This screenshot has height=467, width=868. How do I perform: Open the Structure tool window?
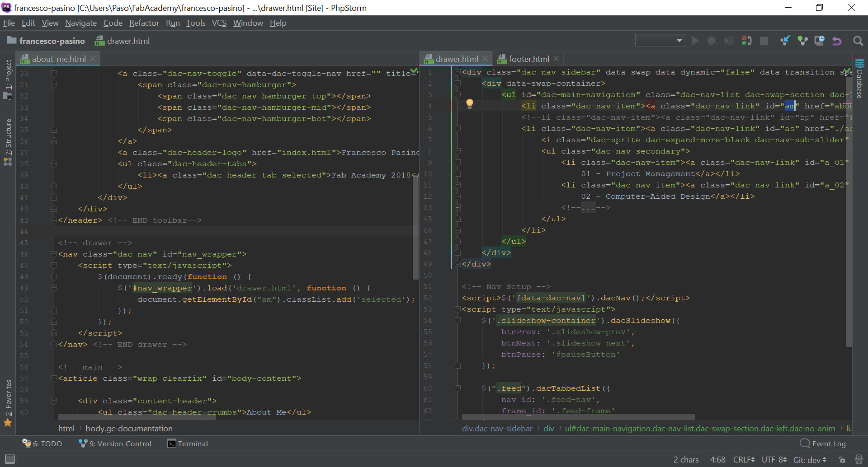click(x=8, y=142)
